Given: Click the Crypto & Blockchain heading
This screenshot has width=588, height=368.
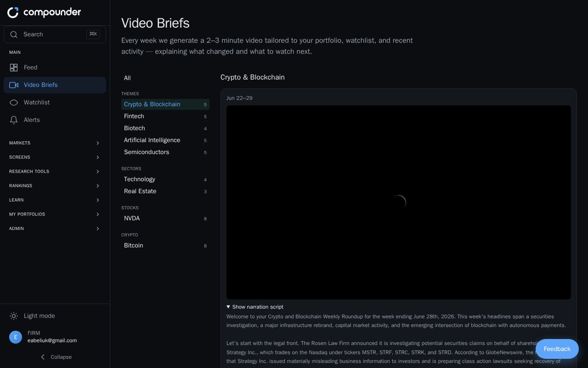Looking at the screenshot, I should 253,77.
